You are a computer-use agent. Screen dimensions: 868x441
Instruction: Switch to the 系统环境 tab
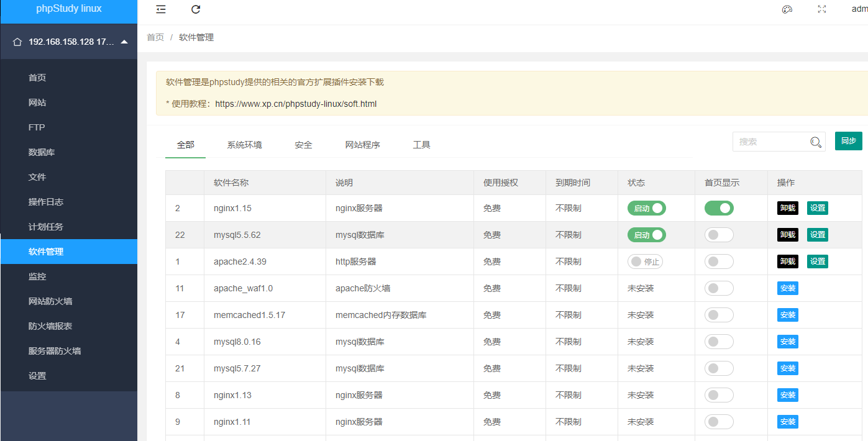coord(244,145)
